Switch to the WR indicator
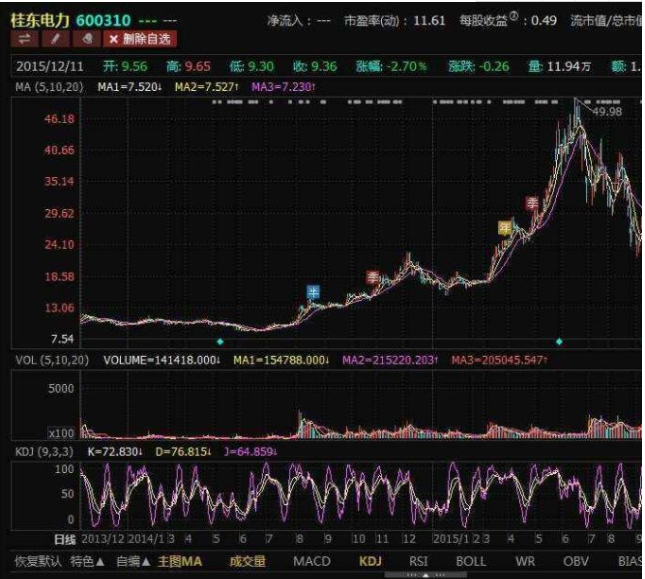 (525, 561)
